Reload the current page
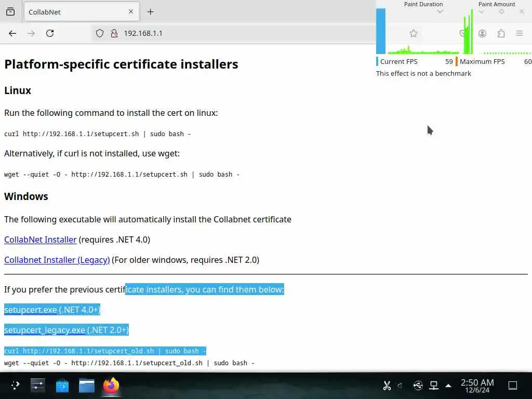The height and width of the screenshot is (399, 532). coord(50,33)
